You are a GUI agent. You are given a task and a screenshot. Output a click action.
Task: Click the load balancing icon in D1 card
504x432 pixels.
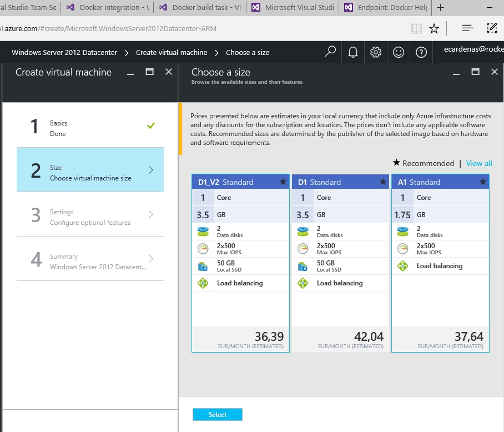click(x=303, y=283)
